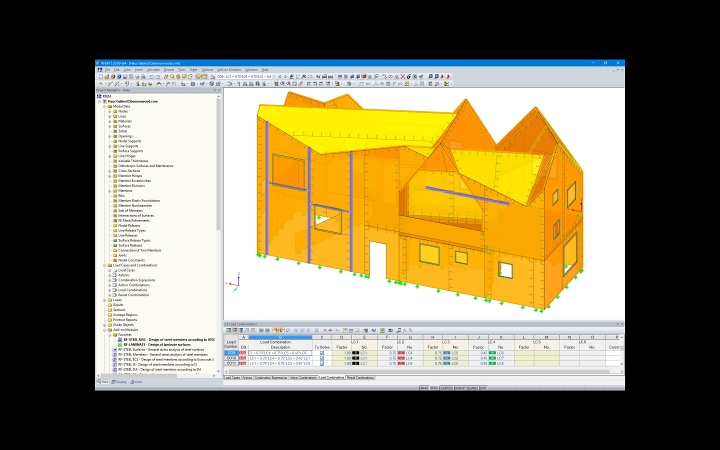Viewport: 720px width, 450px height.
Task: Expand the Materials tree item
Action: (110, 121)
